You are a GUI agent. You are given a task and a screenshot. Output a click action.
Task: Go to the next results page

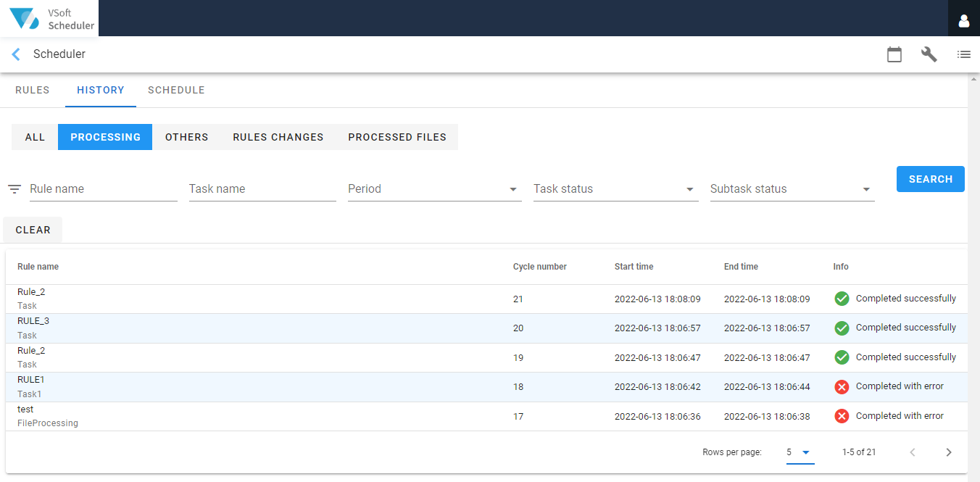(x=949, y=452)
